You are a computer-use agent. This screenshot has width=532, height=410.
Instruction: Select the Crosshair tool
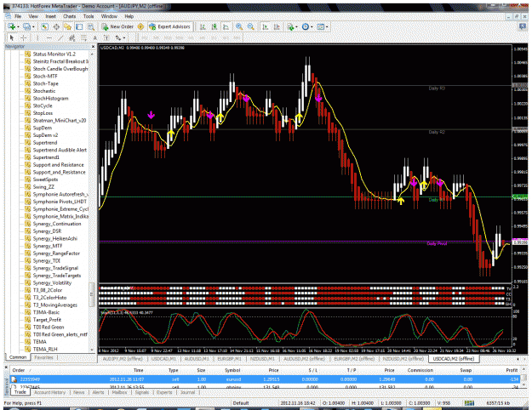click(x=24, y=37)
